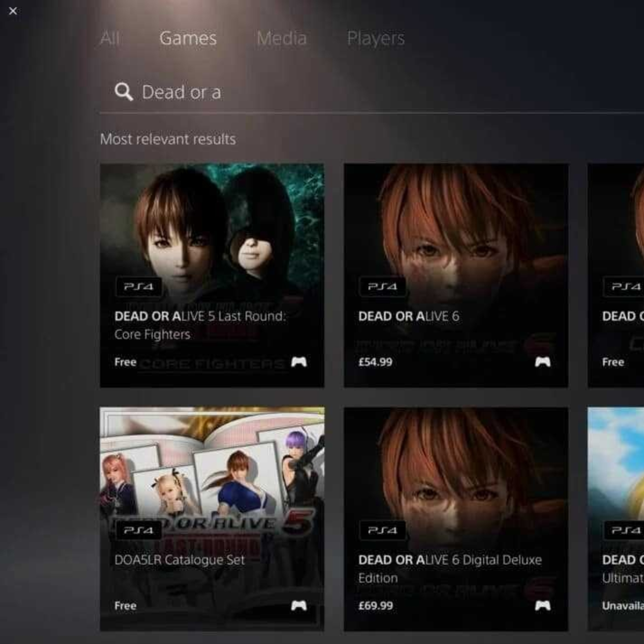Click the magnifying glass search icon

[x=124, y=92]
